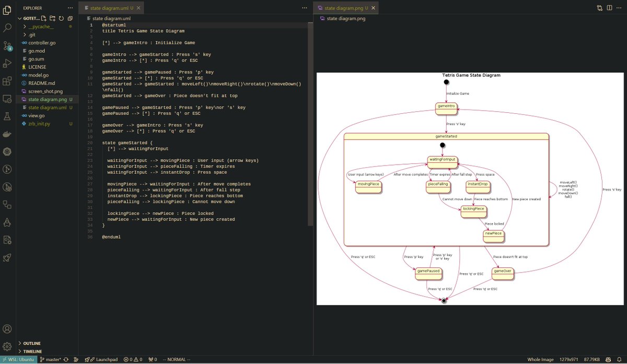Open the Remote Explorer view
627x364 pixels.
[7, 99]
